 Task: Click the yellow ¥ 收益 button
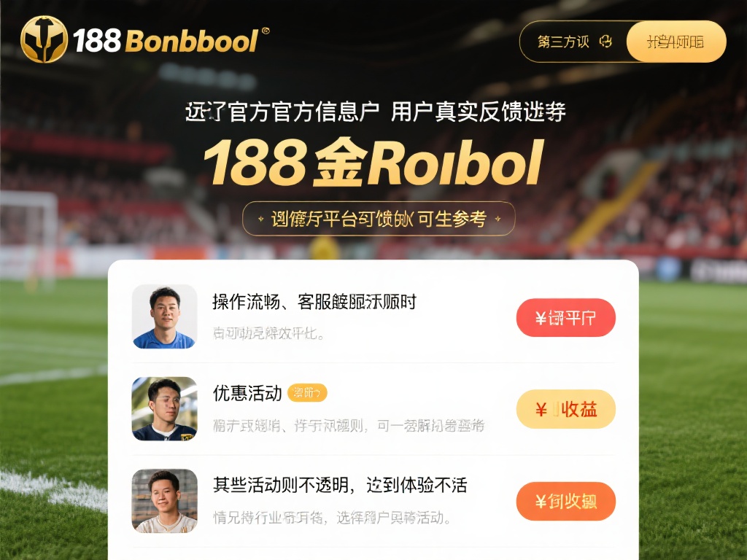click(566, 409)
